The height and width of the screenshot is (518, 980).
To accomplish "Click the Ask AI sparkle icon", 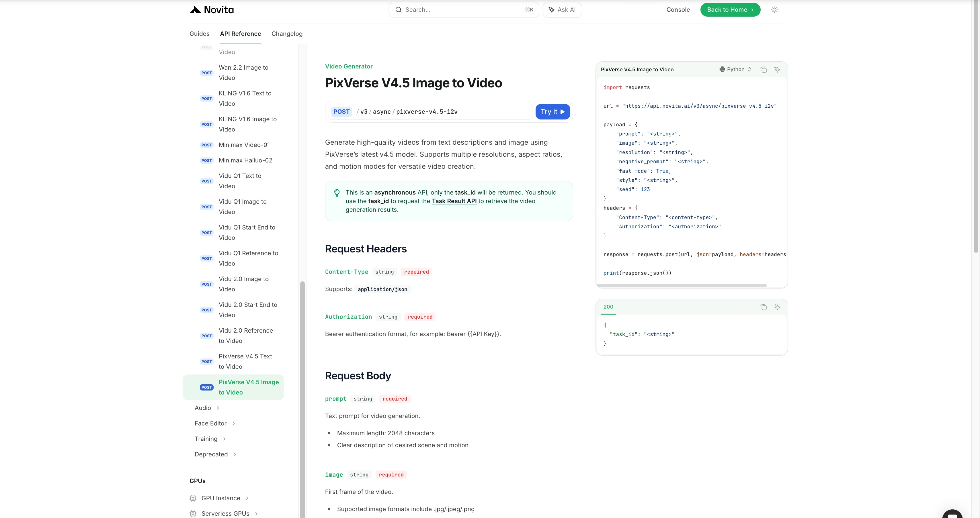I will 551,10.
